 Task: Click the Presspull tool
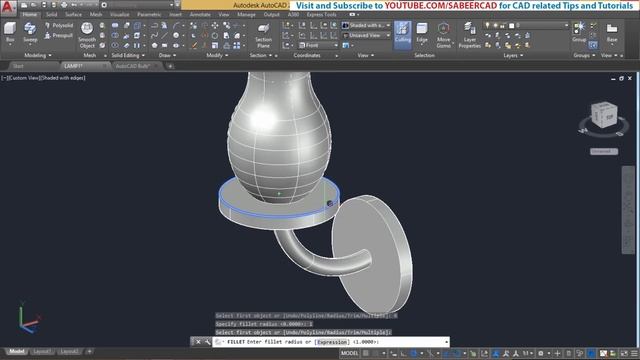point(58,36)
